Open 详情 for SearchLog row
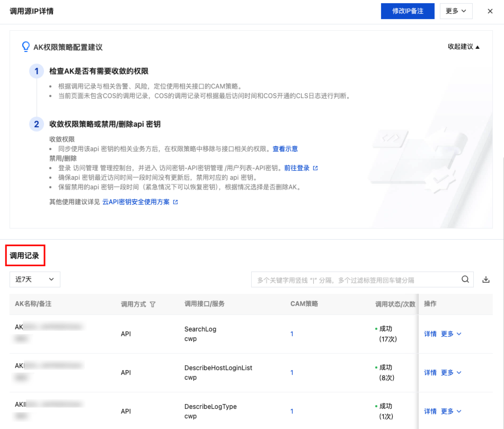Screen dimensions: 504x429 click(x=430, y=334)
